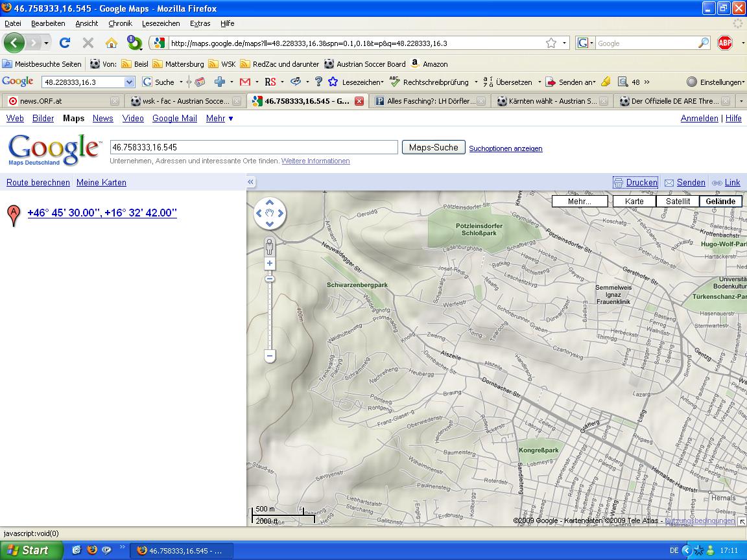747x560 pixels.
Task: Close the active Google Maps tab
Action: (359, 101)
